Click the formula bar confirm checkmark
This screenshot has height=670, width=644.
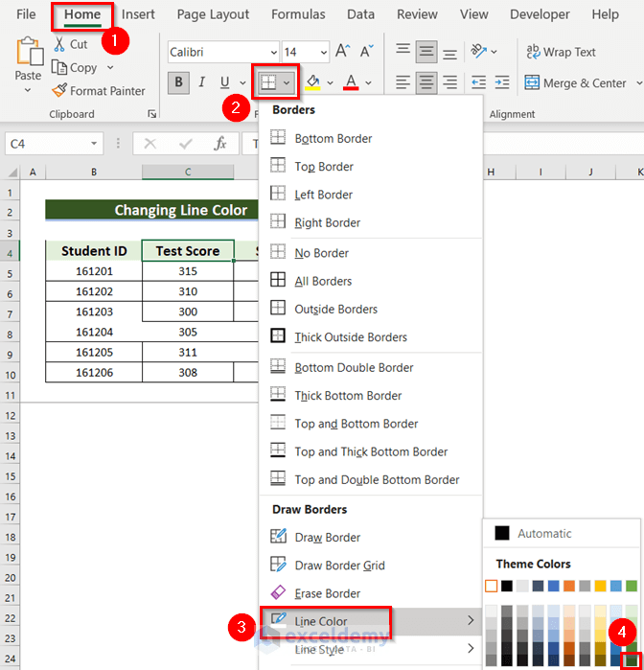186,144
